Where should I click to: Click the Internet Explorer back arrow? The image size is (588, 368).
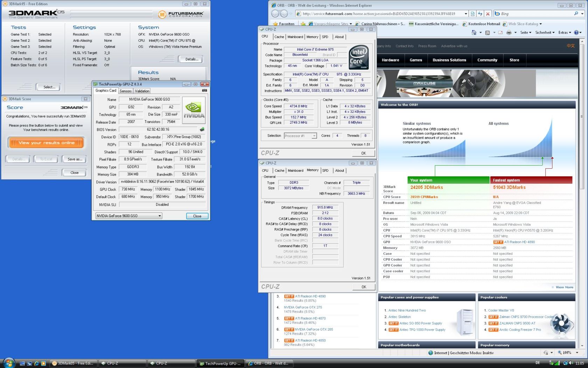tap(275, 14)
